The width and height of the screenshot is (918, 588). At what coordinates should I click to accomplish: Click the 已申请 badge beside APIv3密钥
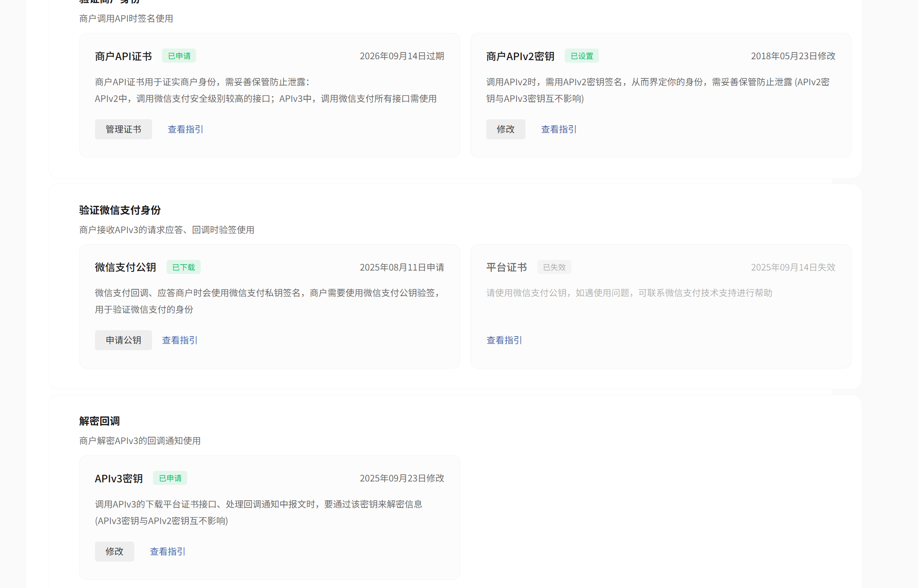click(x=170, y=478)
